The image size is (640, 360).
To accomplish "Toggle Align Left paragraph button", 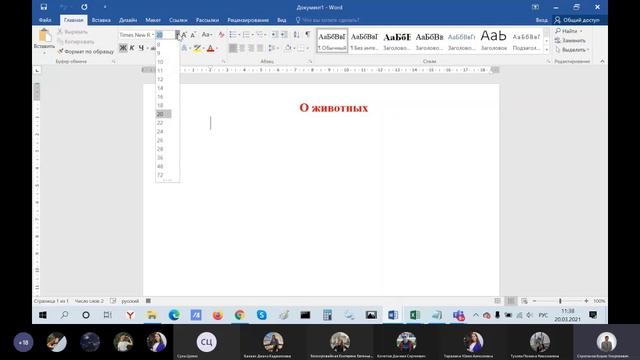I will (233, 48).
